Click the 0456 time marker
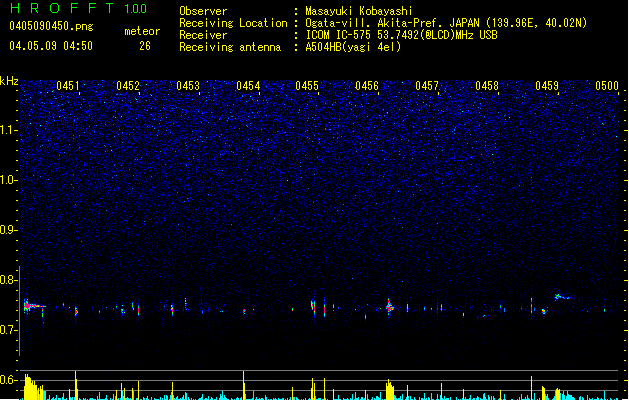 pyautogui.click(x=367, y=86)
